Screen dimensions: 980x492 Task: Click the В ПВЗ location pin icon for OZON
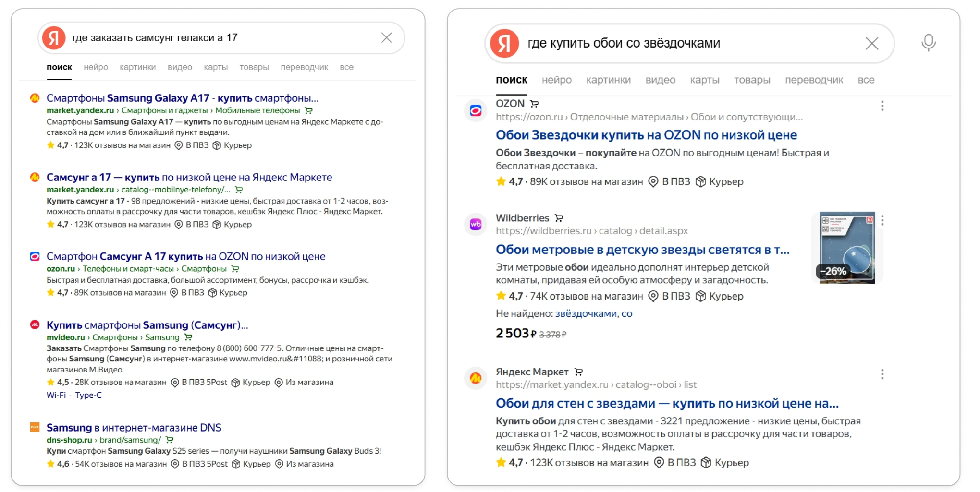[652, 182]
